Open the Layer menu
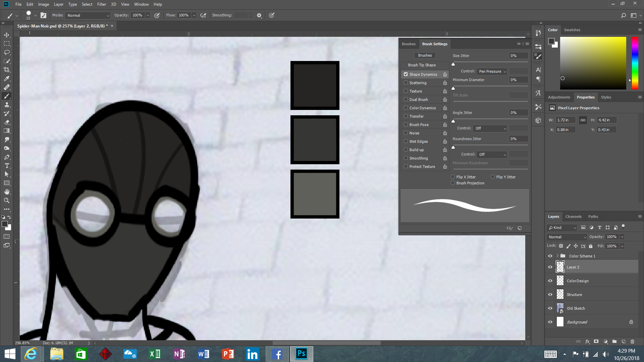 59,4
